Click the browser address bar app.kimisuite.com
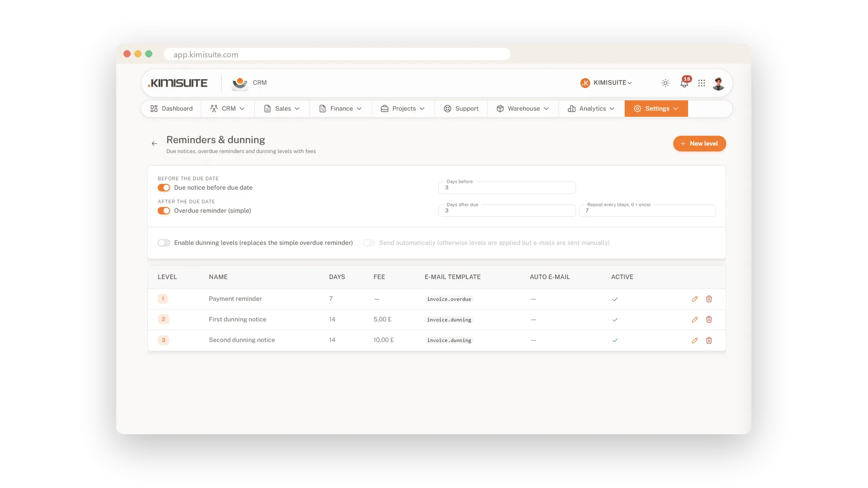This screenshot has height=488, width=868. point(337,54)
